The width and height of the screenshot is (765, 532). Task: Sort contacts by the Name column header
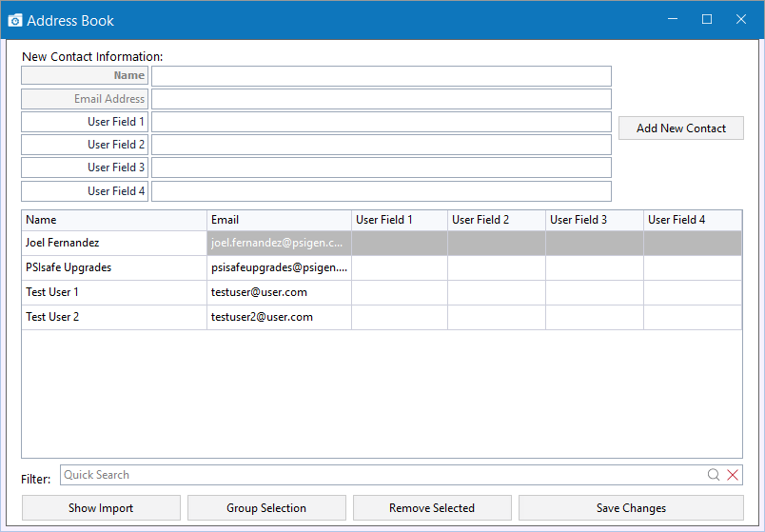pyautogui.click(x=114, y=220)
